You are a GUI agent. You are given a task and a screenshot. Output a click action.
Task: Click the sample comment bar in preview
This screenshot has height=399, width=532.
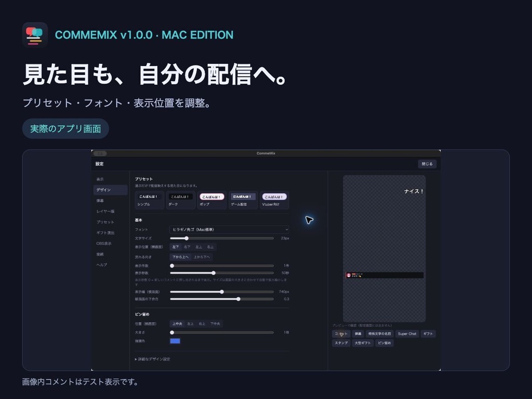[x=384, y=275]
